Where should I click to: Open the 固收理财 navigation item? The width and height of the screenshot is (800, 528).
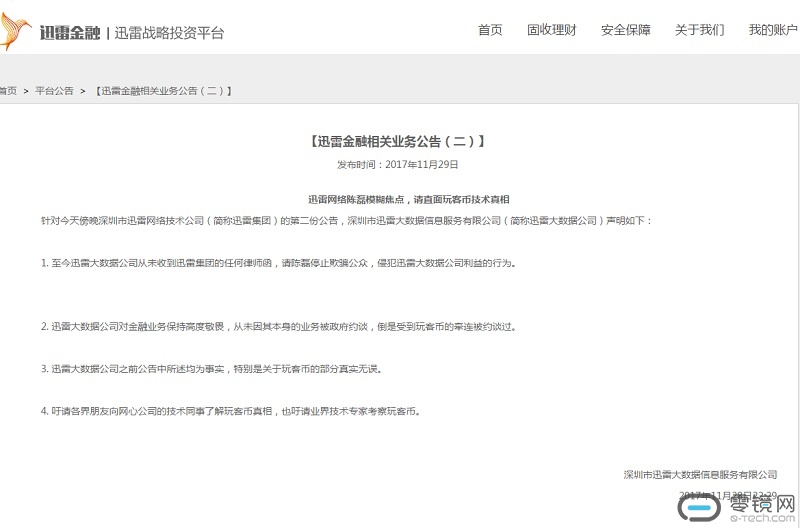(552, 30)
